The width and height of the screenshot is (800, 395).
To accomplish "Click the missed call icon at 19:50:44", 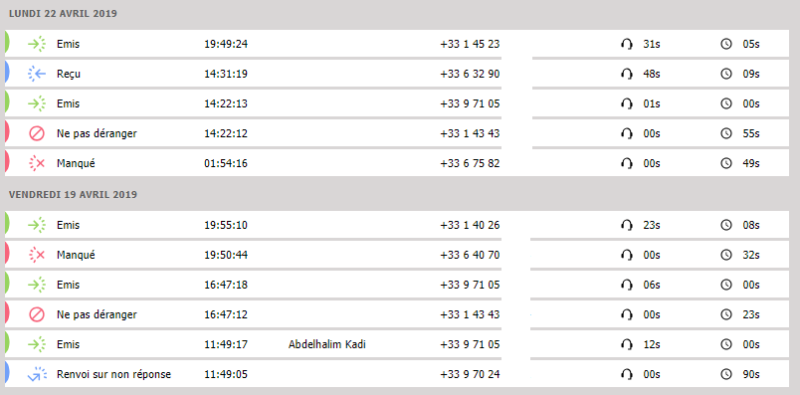I will tap(37, 254).
